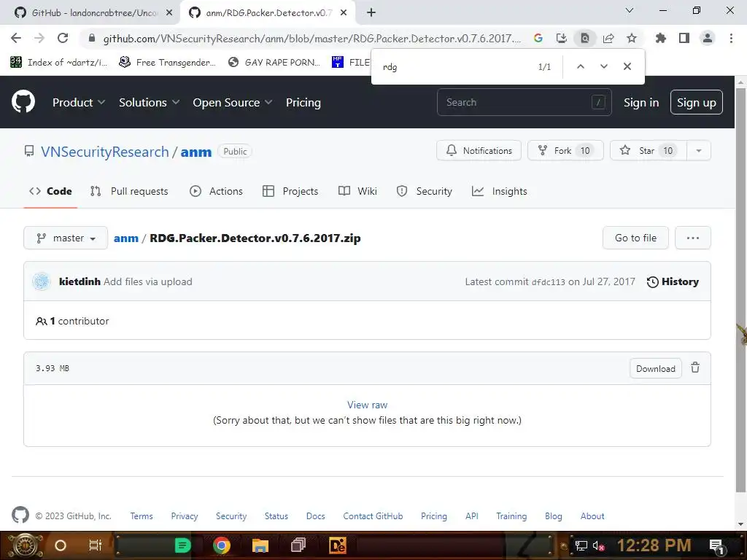Close the find bar
747x560 pixels.
point(627,66)
